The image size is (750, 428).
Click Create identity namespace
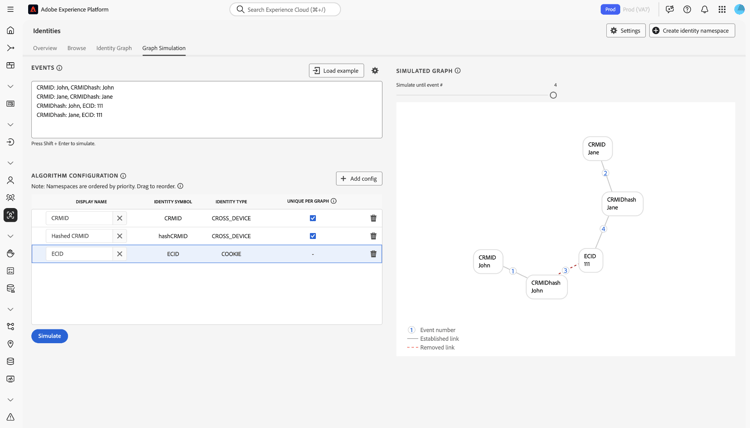coord(692,31)
